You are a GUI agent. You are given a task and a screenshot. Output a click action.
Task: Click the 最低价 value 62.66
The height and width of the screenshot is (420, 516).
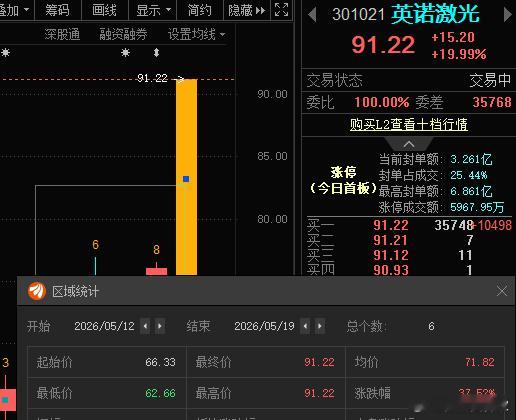click(160, 393)
